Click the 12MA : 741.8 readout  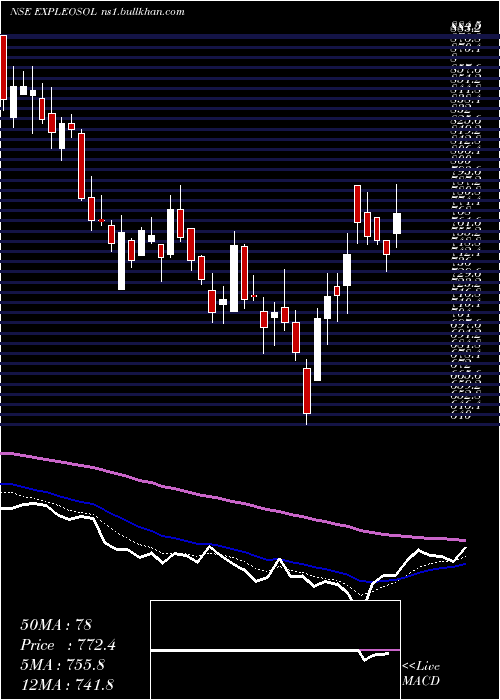point(68,685)
